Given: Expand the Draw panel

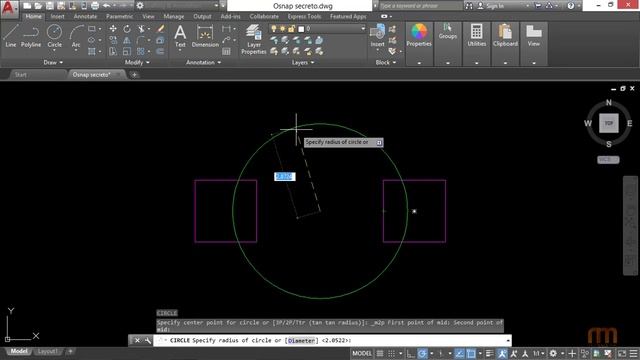Looking at the screenshot, I should pos(53,62).
